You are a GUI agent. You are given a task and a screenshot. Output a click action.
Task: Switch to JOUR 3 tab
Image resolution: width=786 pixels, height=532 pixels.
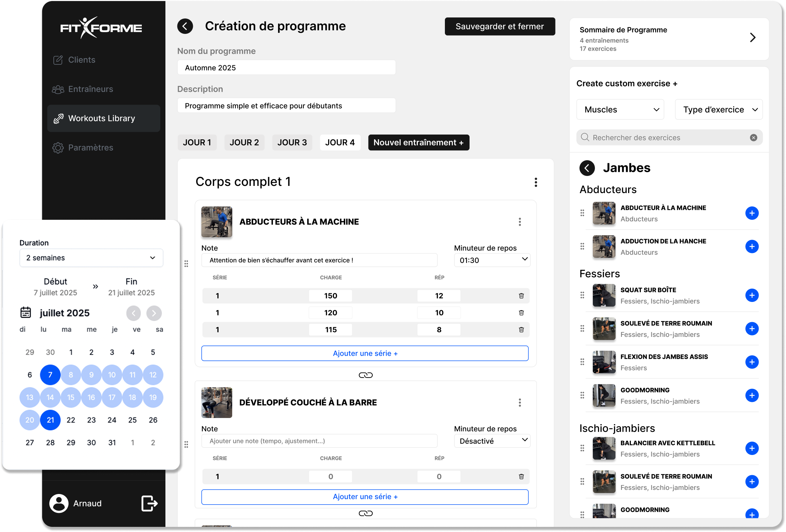click(292, 142)
